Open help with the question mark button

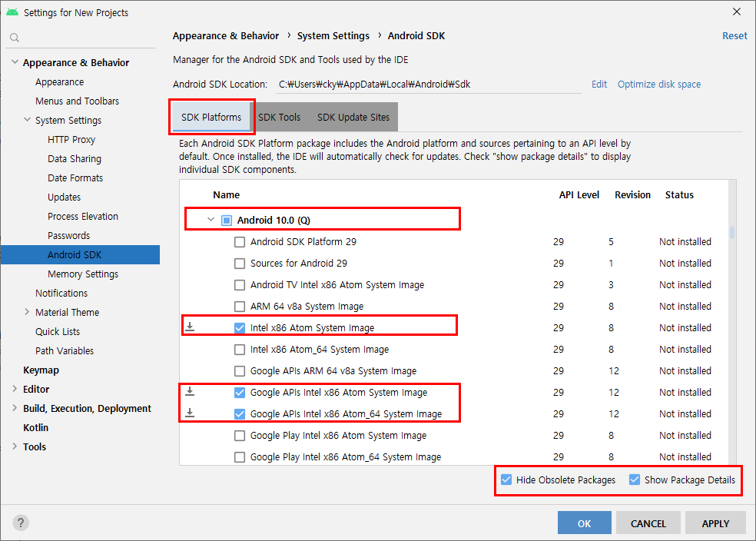point(21,523)
